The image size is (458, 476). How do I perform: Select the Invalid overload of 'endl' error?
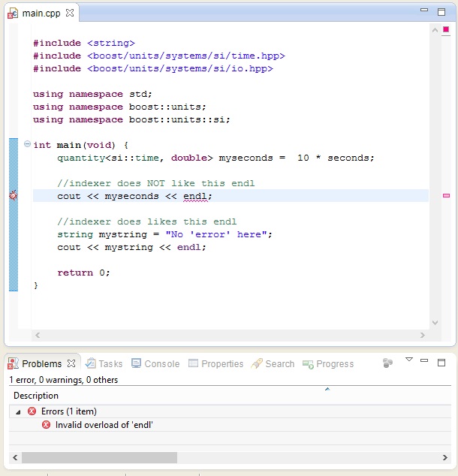[x=230, y=425]
